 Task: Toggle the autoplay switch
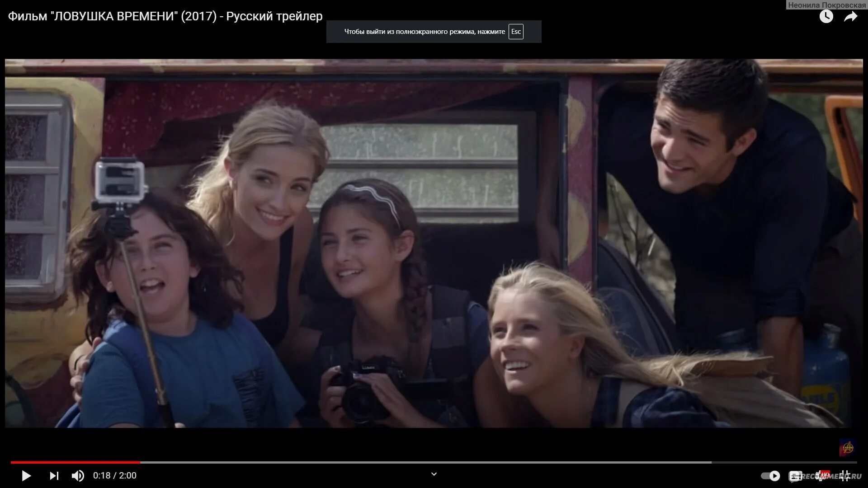tap(770, 476)
